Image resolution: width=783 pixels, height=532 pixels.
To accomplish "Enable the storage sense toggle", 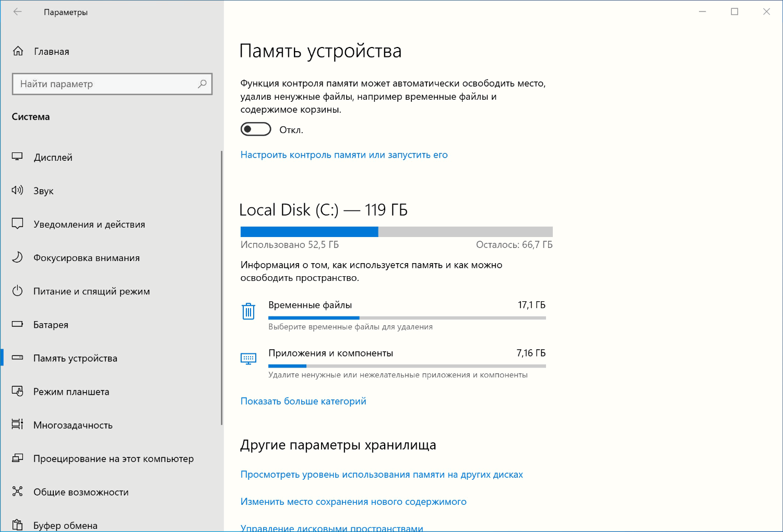I will click(255, 128).
